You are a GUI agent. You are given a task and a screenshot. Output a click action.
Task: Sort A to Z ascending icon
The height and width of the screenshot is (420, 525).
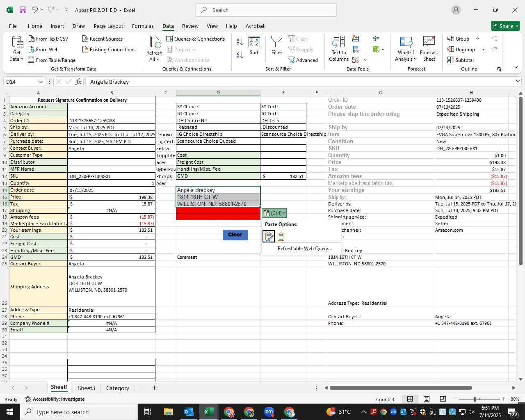pyautogui.click(x=240, y=41)
